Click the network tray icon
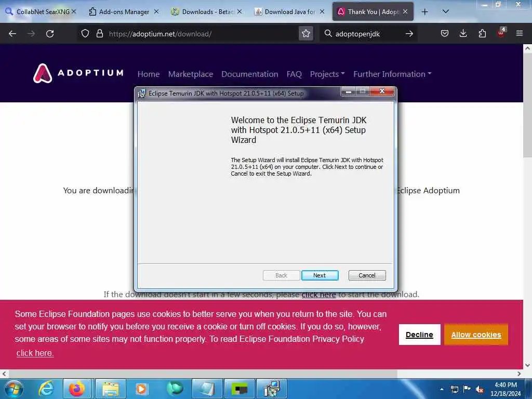The image size is (532, 399). [455, 390]
